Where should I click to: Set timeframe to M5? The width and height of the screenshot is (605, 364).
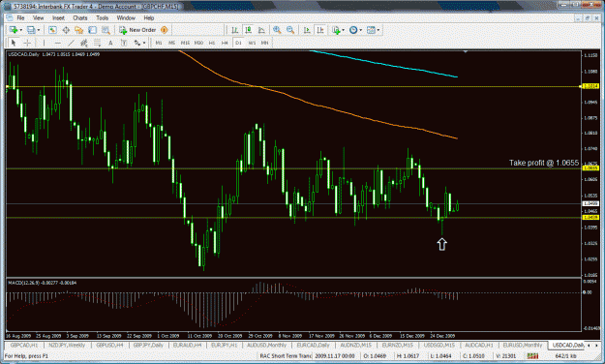click(171, 43)
